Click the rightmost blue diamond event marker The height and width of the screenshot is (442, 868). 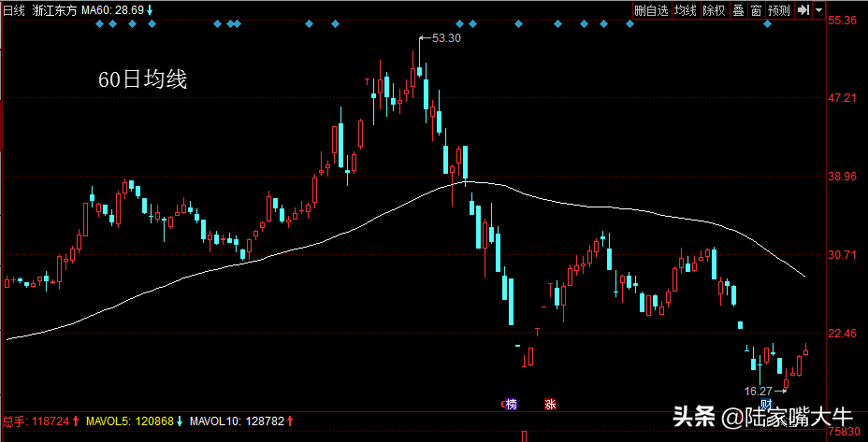click(767, 25)
